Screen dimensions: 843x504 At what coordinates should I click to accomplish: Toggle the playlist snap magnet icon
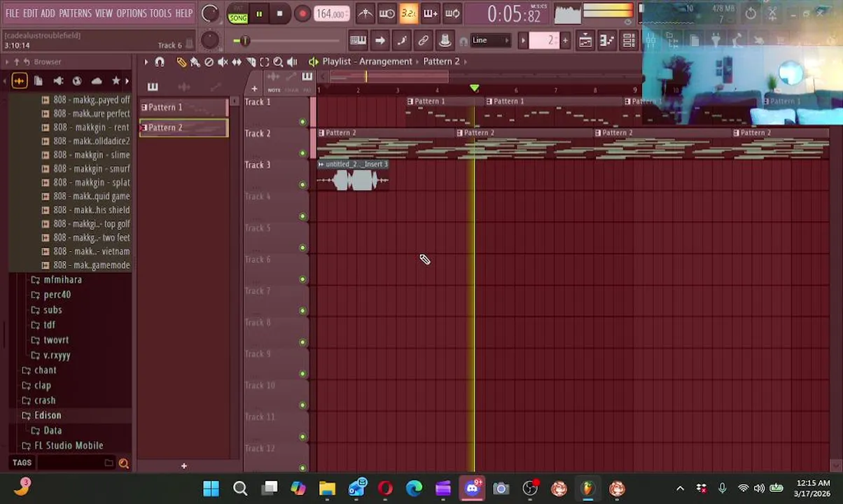(x=160, y=62)
